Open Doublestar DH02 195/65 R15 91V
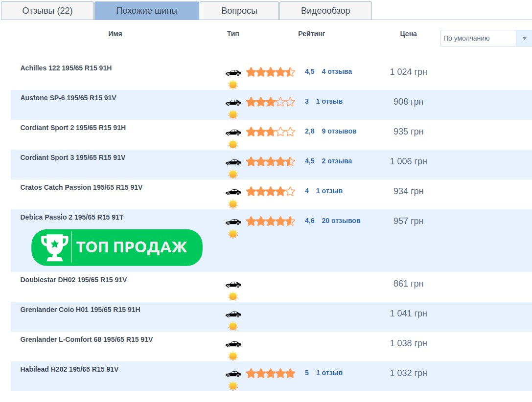 (x=73, y=280)
